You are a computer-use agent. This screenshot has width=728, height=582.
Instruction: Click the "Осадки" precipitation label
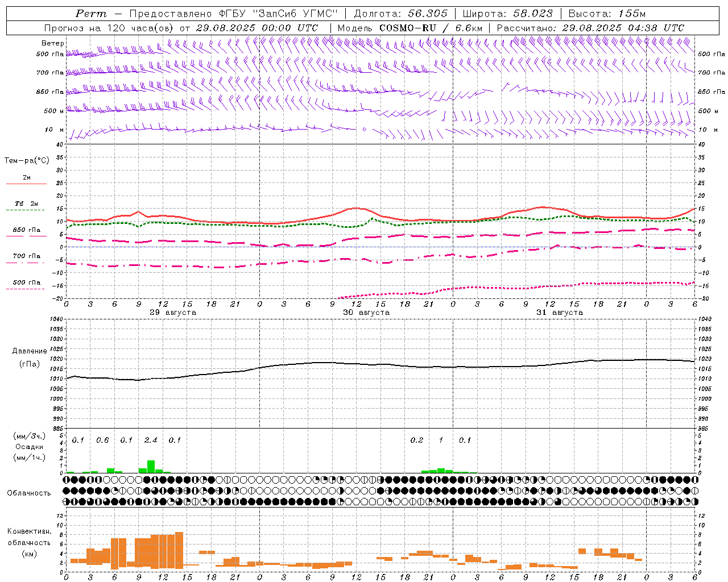tap(29, 447)
